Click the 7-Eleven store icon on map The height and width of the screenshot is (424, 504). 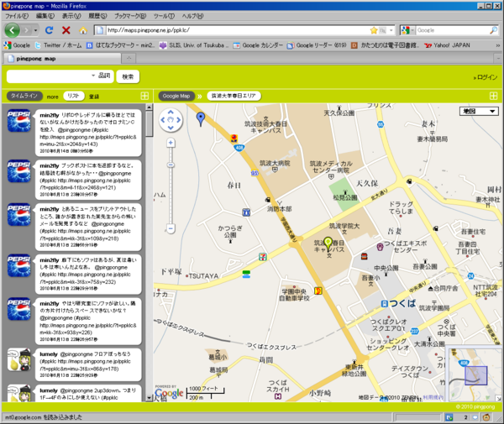263,257
